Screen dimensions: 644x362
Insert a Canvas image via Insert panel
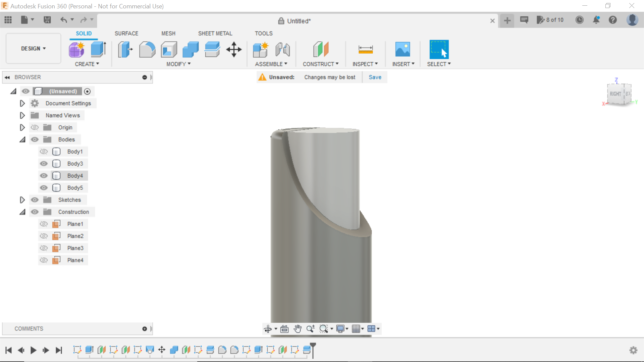coord(403,49)
